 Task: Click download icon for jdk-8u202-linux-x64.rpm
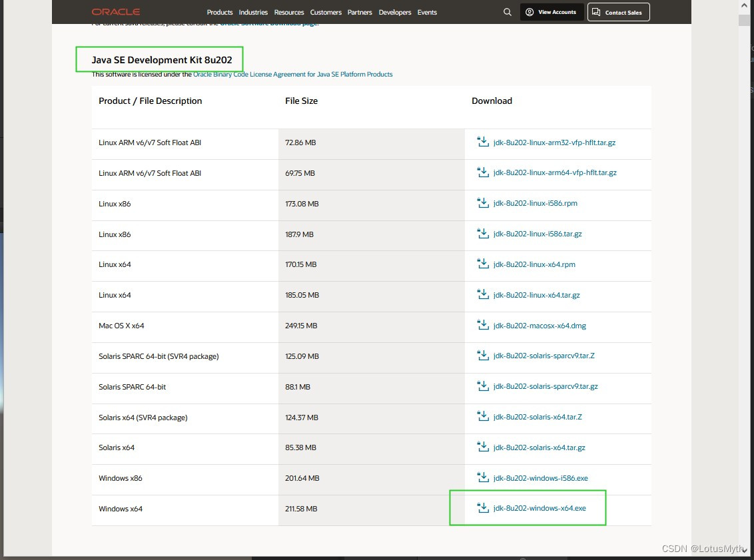pos(483,264)
